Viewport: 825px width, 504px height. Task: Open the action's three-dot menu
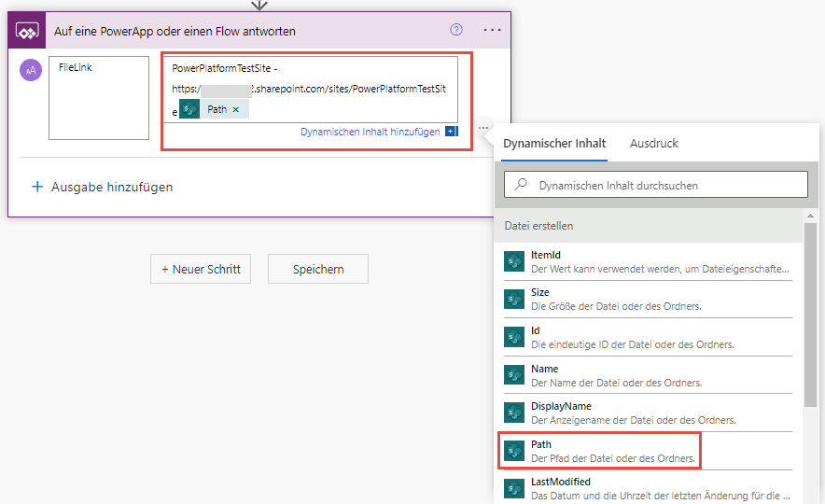[492, 30]
